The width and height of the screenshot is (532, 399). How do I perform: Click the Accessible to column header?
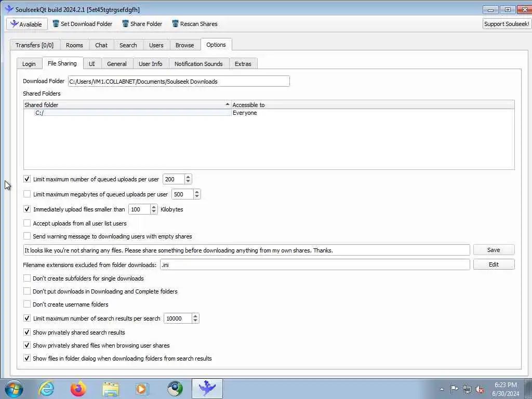pos(373,105)
